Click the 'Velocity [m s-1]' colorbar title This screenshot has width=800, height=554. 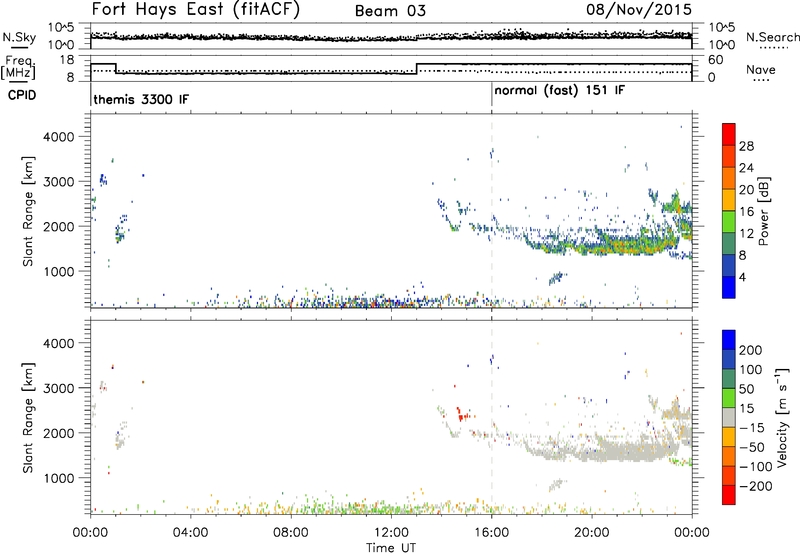(781, 418)
